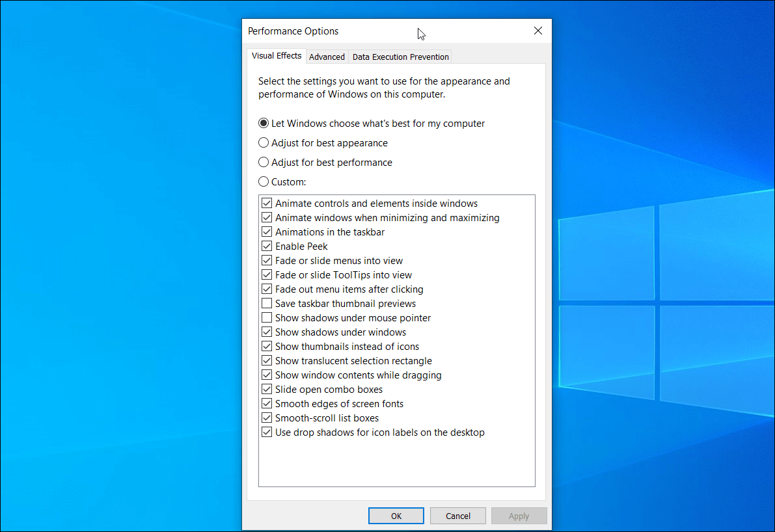Enable Save taskbar thumbnail previews

click(x=267, y=303)
